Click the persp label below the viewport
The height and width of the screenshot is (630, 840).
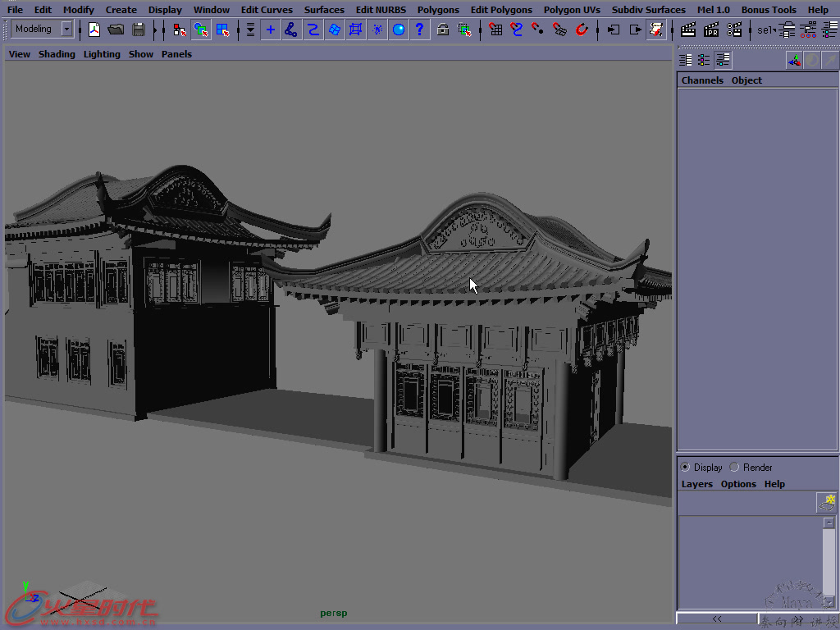point(333,611)
